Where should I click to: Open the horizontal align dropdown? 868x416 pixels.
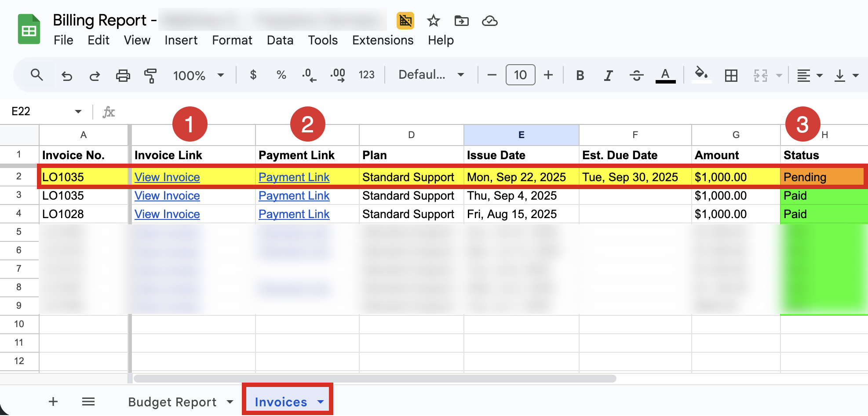pyautogui.click(x=810, y=76)
